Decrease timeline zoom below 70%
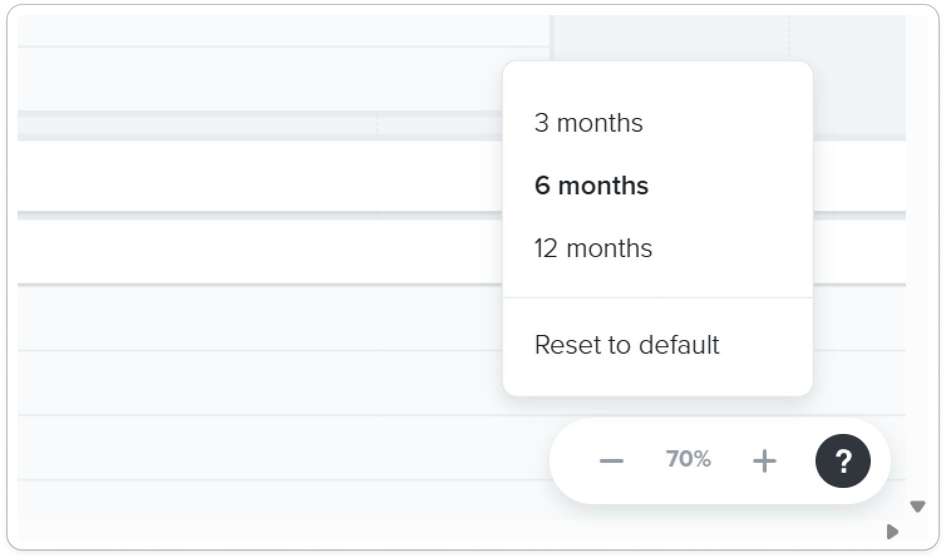946x560 pixels. [611, 461]
